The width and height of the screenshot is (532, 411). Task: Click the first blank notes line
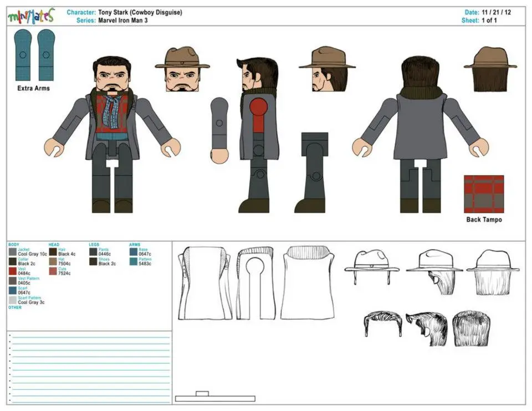click(91, 336)
